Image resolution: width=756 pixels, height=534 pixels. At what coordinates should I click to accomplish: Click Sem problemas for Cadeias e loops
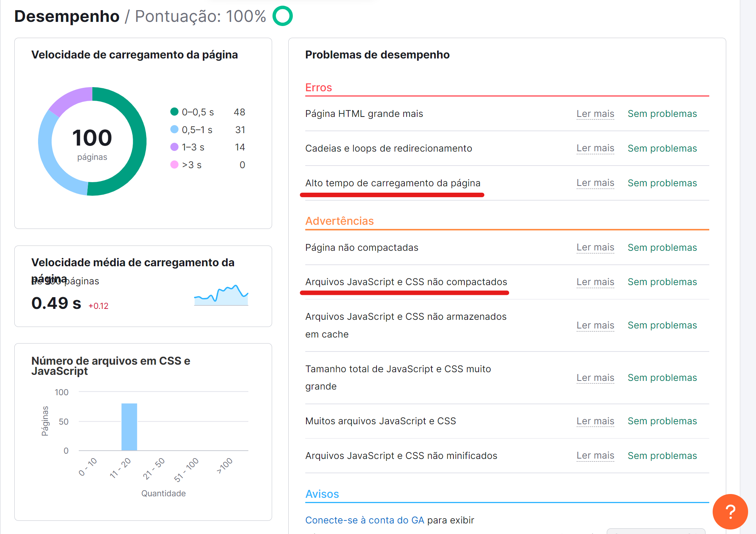662,148
